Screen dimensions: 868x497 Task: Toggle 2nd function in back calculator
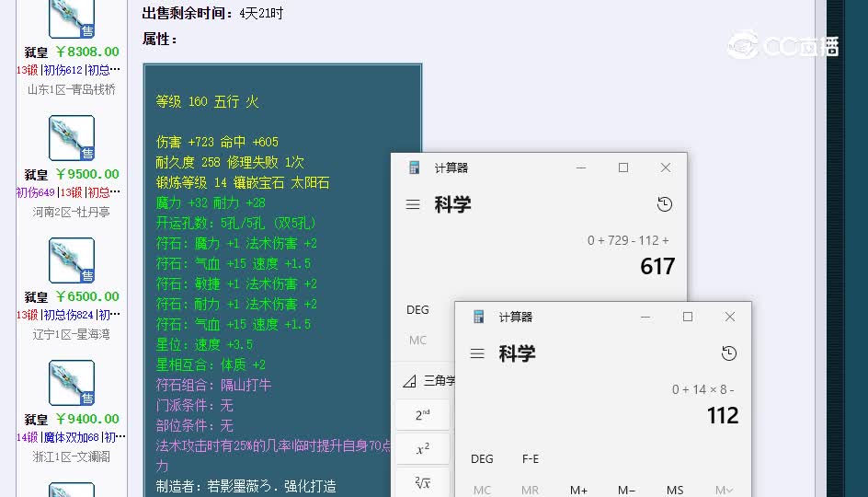click(x=422, y=414)
